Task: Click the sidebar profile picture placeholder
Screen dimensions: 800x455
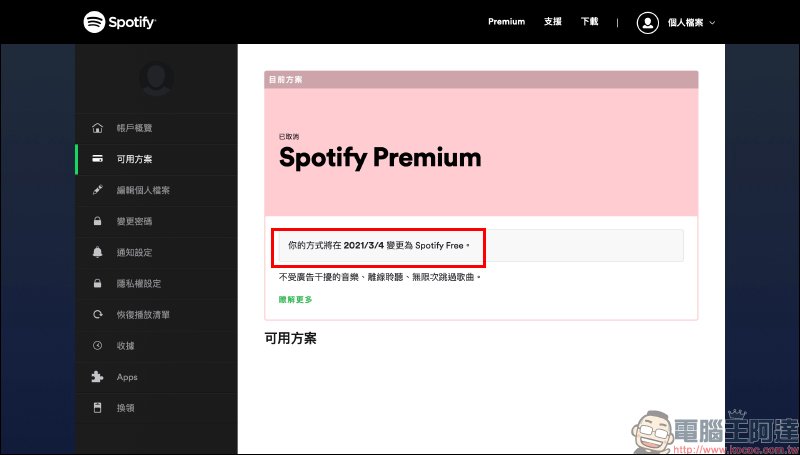Action: click(156, 79)
